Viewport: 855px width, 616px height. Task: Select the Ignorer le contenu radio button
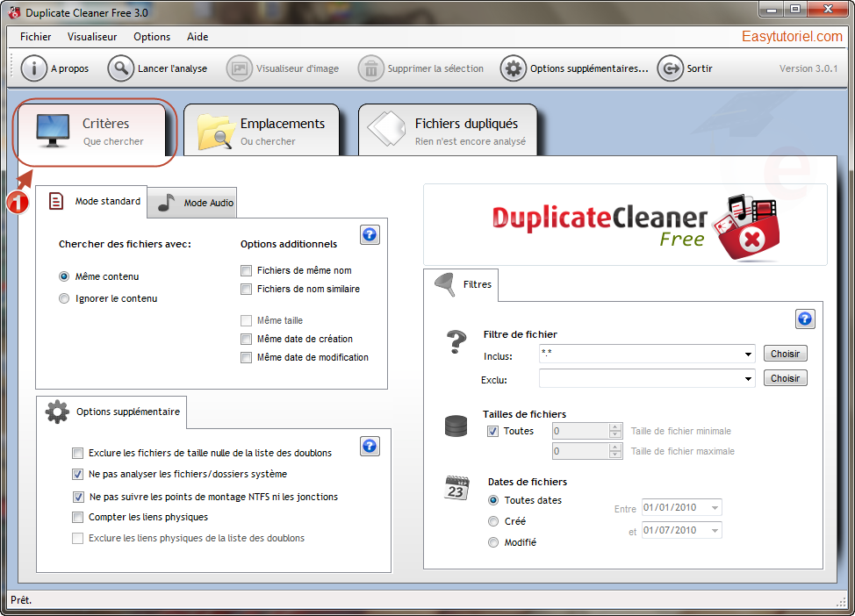tap(64, 298)
